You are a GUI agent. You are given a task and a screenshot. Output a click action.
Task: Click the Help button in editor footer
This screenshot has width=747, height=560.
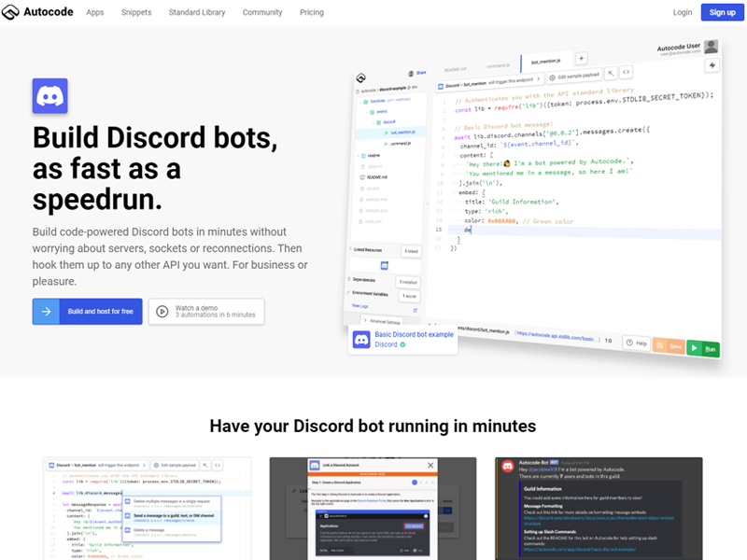[637, 343]
